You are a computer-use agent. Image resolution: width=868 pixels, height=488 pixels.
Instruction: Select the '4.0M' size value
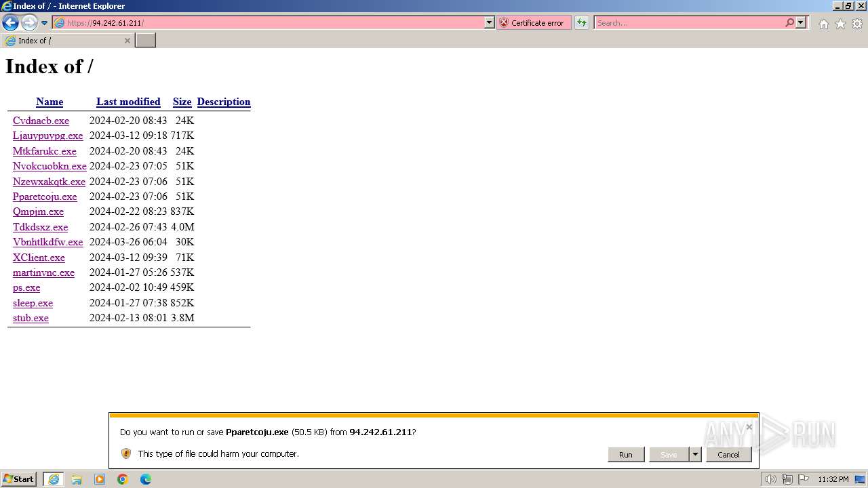(182, 227)
